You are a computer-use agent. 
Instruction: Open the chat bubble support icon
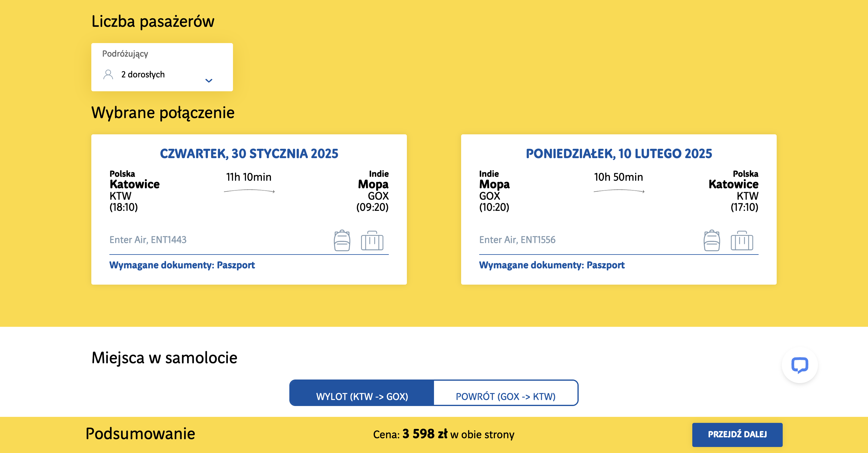[800, 365]
